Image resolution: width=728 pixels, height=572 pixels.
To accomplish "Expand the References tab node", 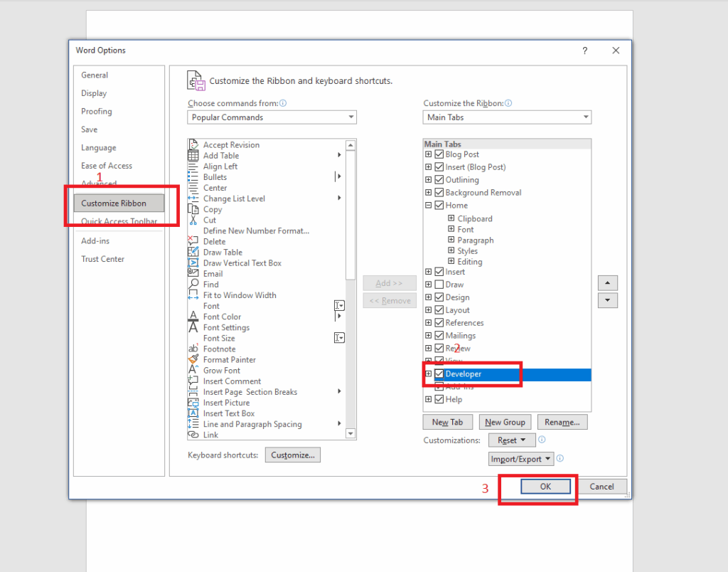I will pyautogui.click(x=428, y=322).
